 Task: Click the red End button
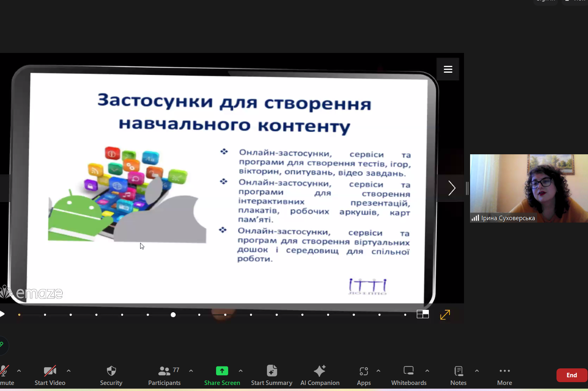point(571,375)
